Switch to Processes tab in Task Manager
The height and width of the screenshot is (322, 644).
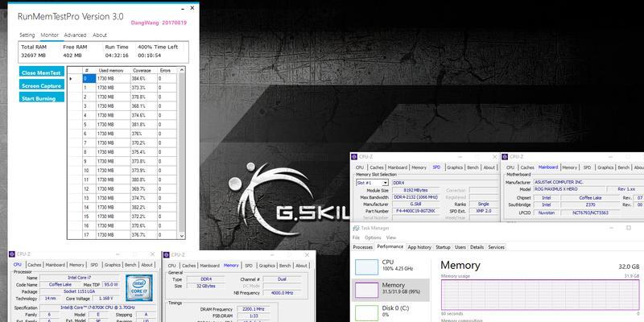tap(363, 247)
